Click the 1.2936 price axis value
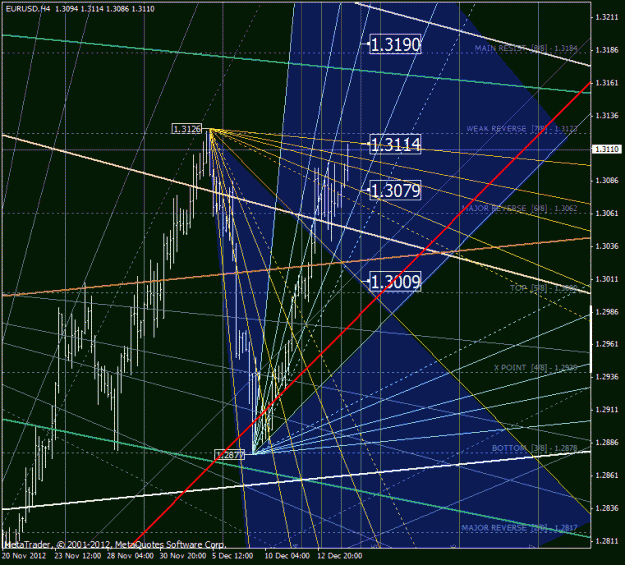Viewport: 625px width, 565px height. [607, 377]
